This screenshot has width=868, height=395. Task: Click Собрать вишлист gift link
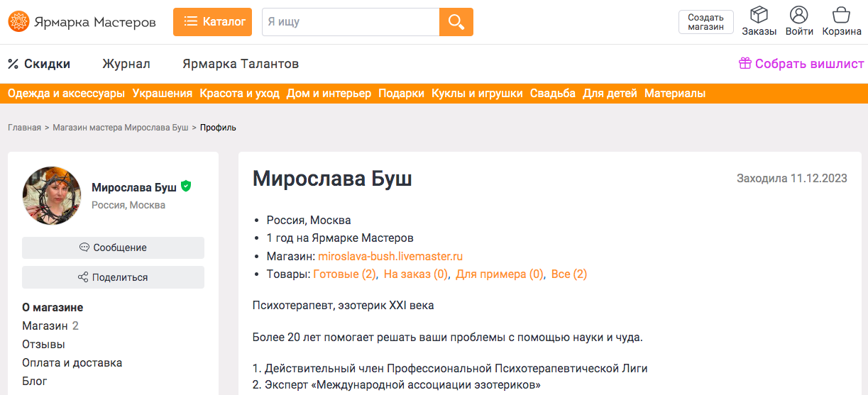(801, 64)
